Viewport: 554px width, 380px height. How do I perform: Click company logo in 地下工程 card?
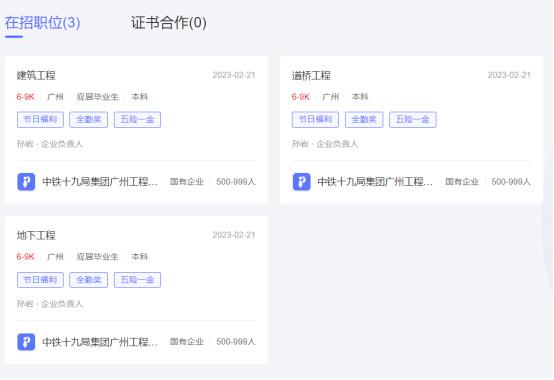(x=26, y=342)
